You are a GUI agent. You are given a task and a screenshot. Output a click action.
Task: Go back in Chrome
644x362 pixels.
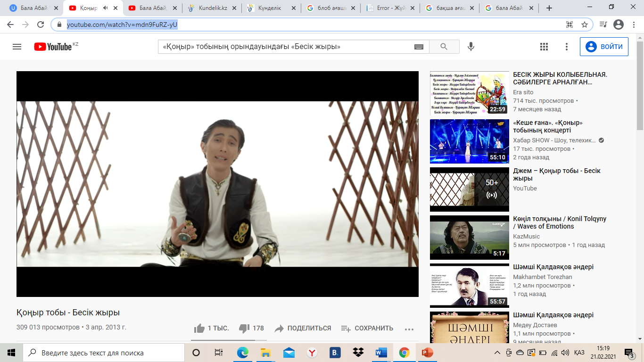click(10, 25)
